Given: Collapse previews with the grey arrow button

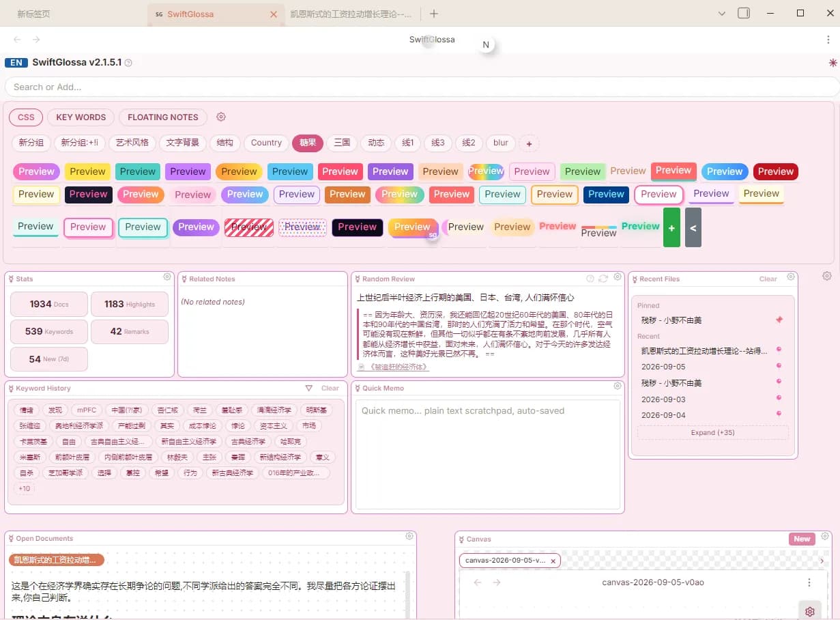Looking at the screenshot, I should point(693,227).
